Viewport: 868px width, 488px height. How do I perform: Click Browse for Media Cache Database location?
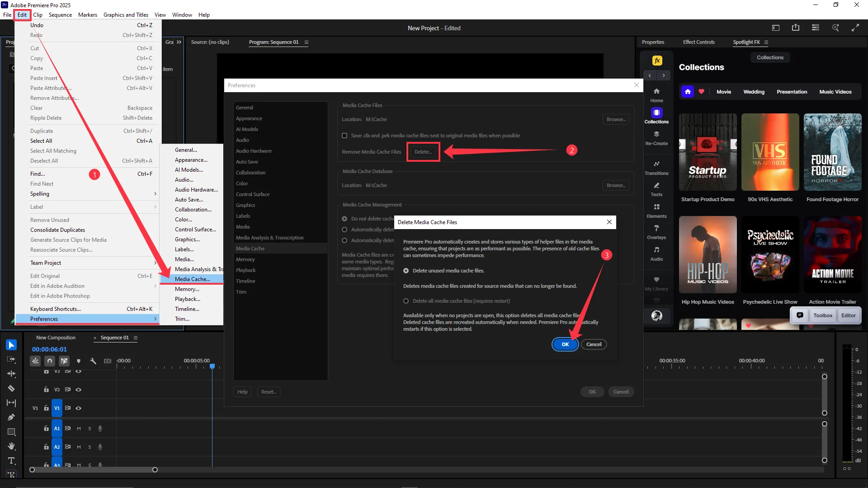click(x=616, y=185)
